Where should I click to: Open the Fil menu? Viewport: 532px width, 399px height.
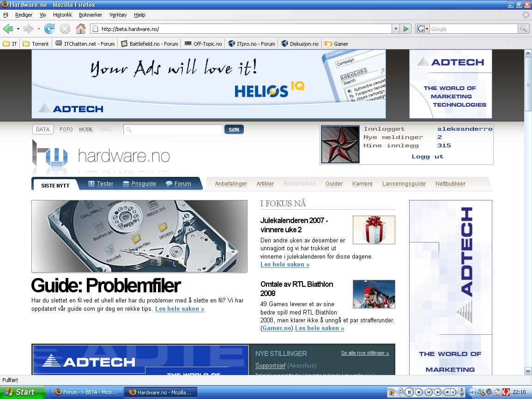[x=6, y=15]
